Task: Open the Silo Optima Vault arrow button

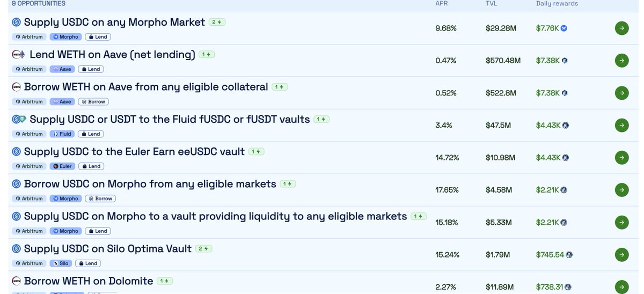Action: tap(621, 254)
